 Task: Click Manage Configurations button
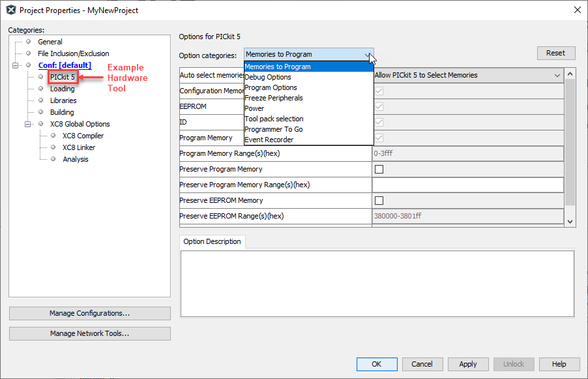coord(89,314)
